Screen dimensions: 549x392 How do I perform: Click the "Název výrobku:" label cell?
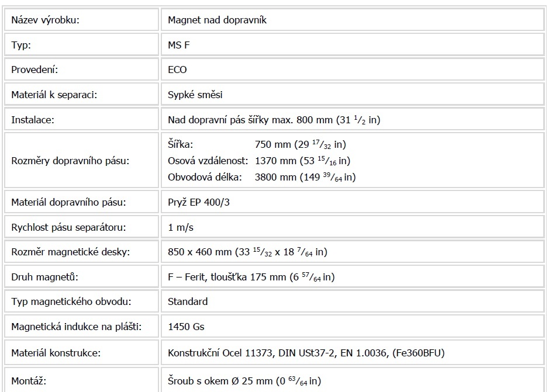pyautogui.click(x=45, y=20)
